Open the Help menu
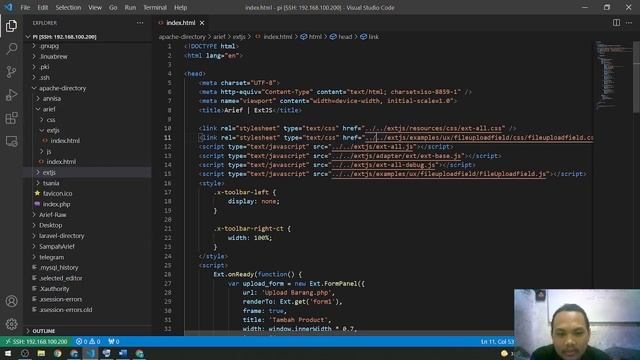The image size is (640, 360). (180, 7)
